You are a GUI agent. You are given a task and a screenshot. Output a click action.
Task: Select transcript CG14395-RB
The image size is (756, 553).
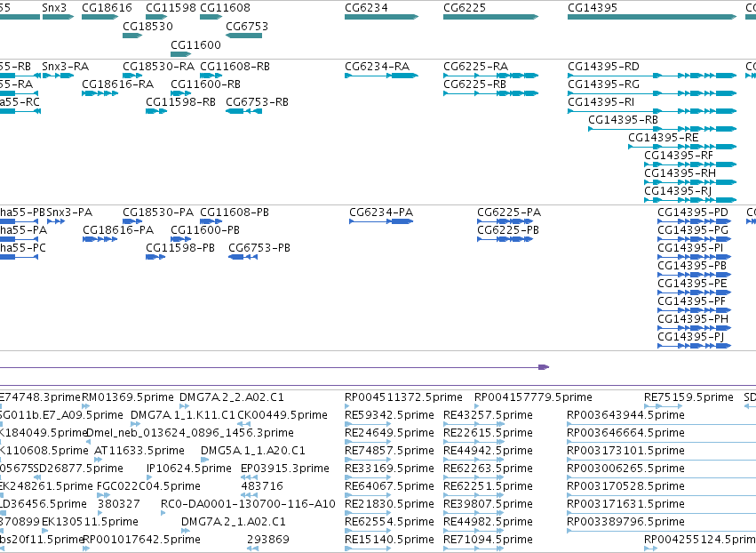(x=663, y=129)
